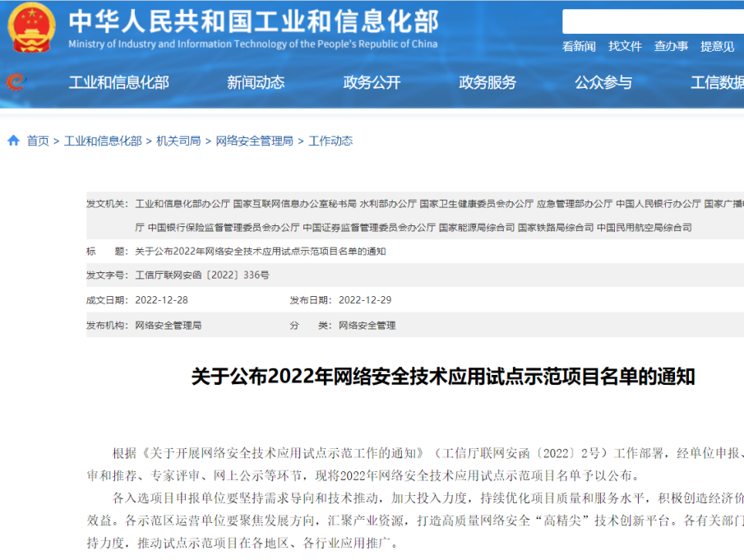Open the 工信数据 navigation item
The width and height of the screenshot is (744, 560).
716,82
